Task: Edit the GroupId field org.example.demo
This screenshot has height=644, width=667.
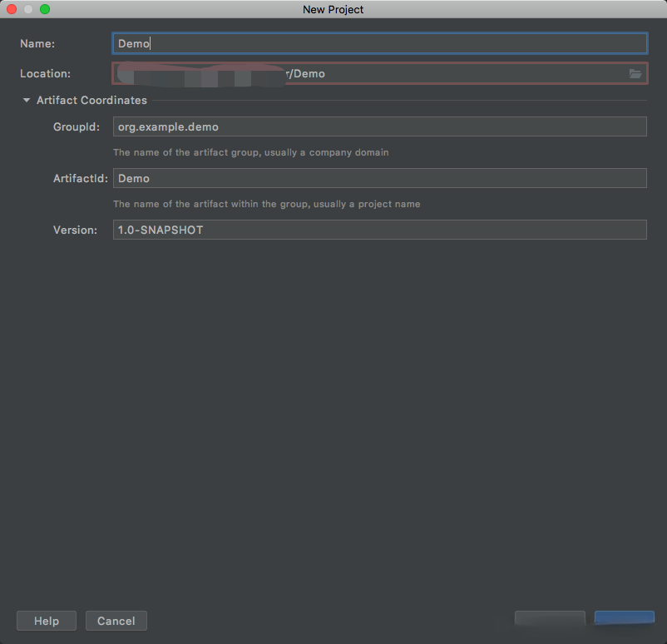Action: click(x=380, y=126)
